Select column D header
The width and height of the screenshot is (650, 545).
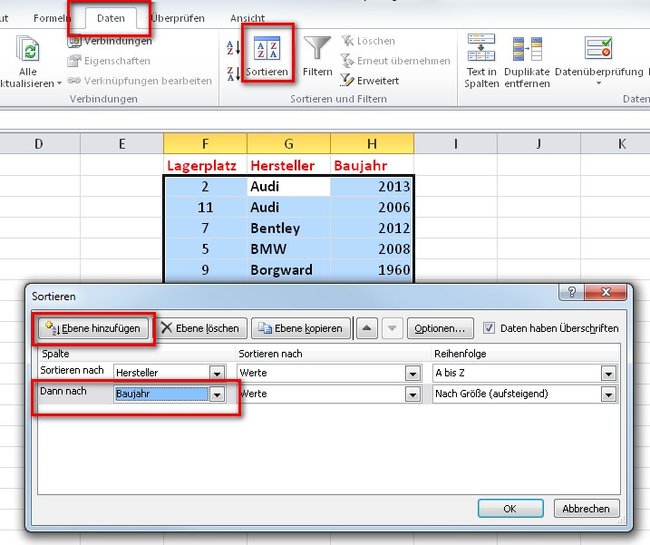pos(39,143)
